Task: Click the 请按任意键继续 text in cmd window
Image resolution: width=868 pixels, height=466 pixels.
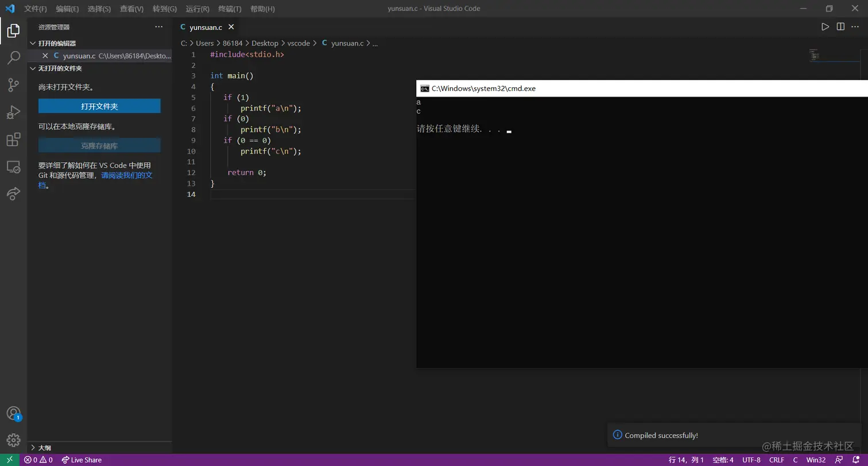Action: tap(459, 129)
